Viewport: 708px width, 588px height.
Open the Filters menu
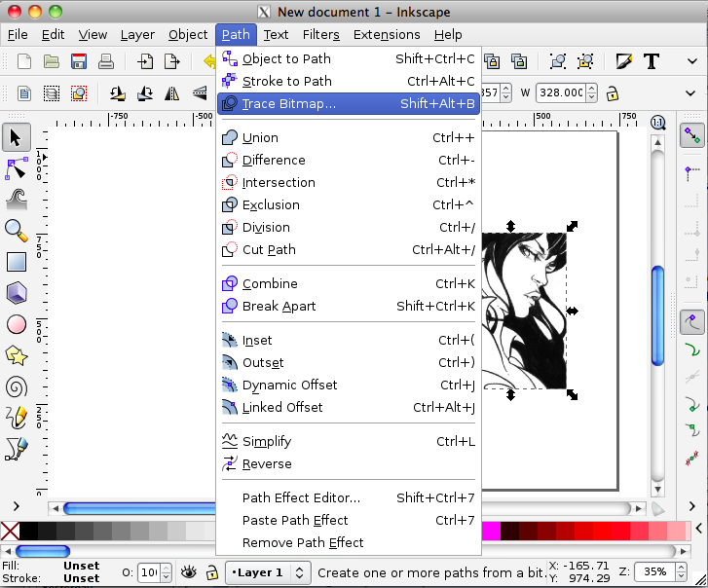pyautogui.click(x=320, y=35)
